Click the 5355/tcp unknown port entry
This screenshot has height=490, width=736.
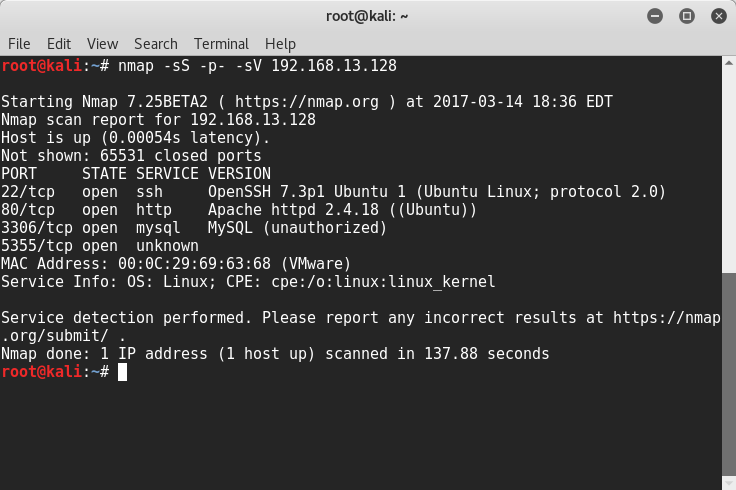[34, 246]
